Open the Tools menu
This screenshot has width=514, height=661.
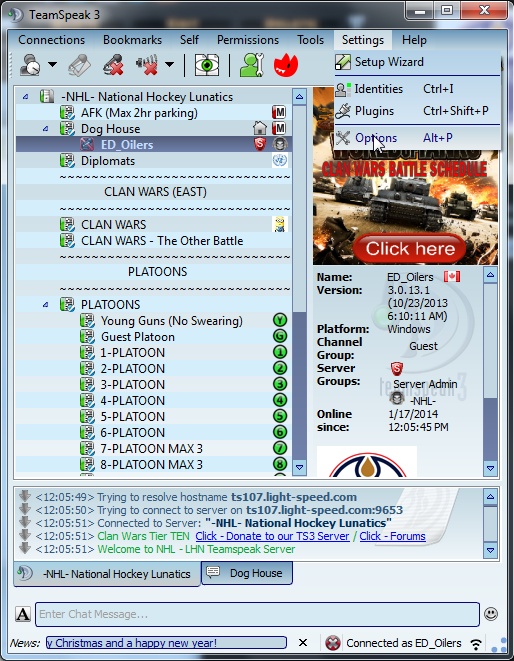coord(310,40)
